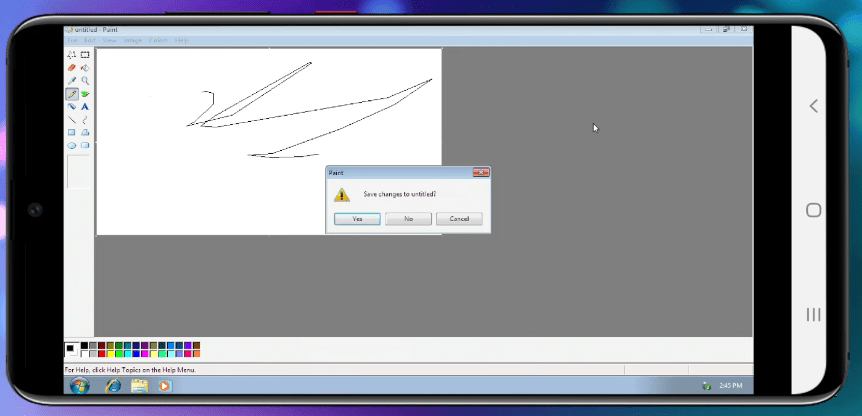Screen dimensions: 862x416
Task: Pick the bright red palette color
Action: click(101, 353)
